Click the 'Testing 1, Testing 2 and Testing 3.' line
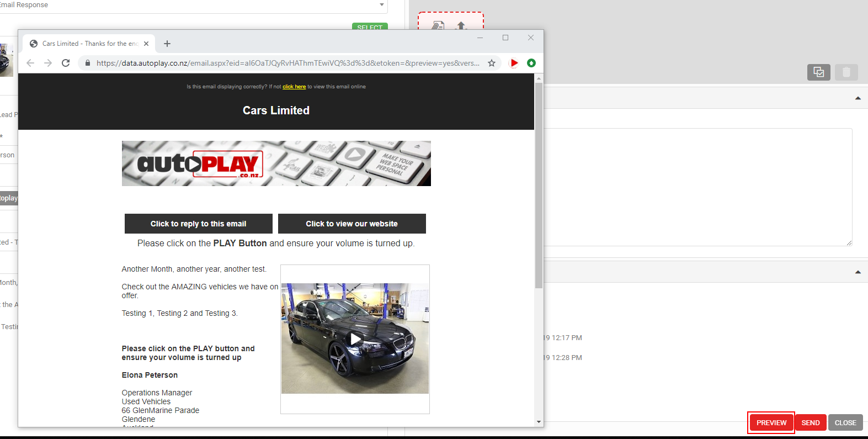868x439 pixels. 180,313
